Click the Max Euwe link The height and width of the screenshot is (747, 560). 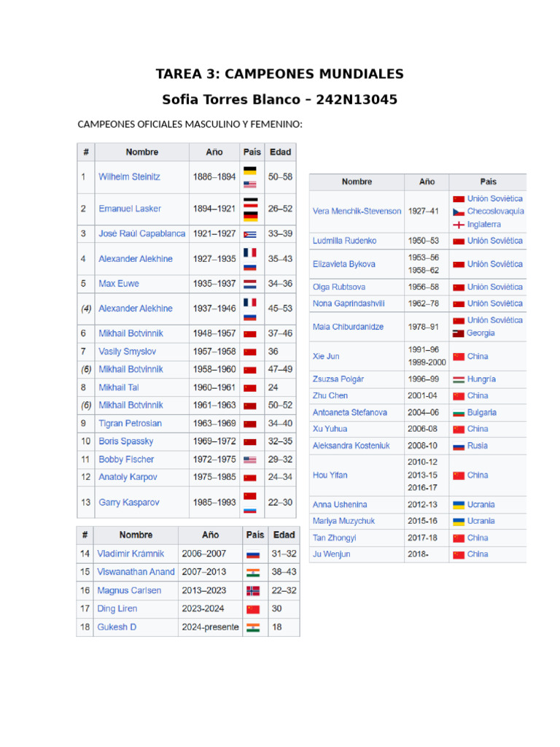[x=119, y=284]
